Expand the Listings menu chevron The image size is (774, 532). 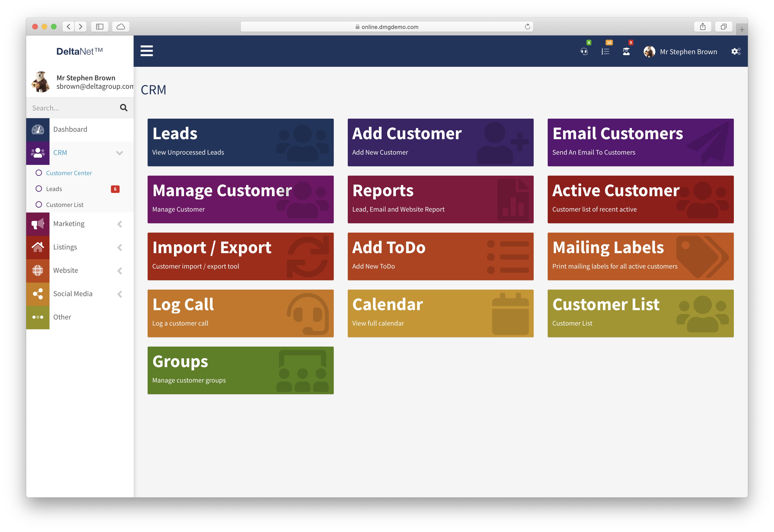[x=120, y=247]
